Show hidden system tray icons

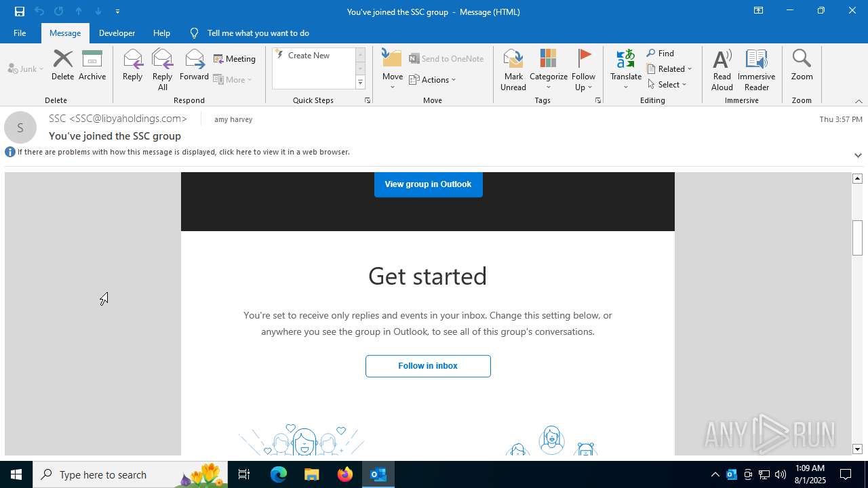715,474
